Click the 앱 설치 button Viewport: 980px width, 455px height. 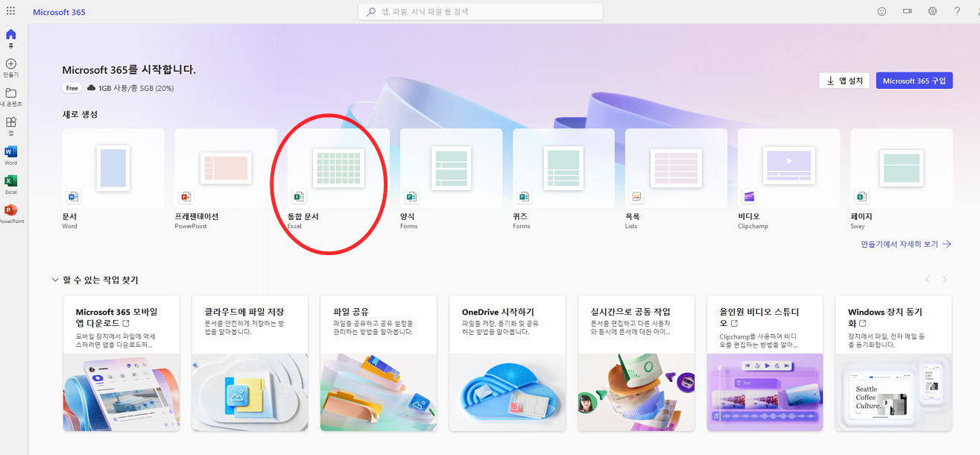pos(844,81)
